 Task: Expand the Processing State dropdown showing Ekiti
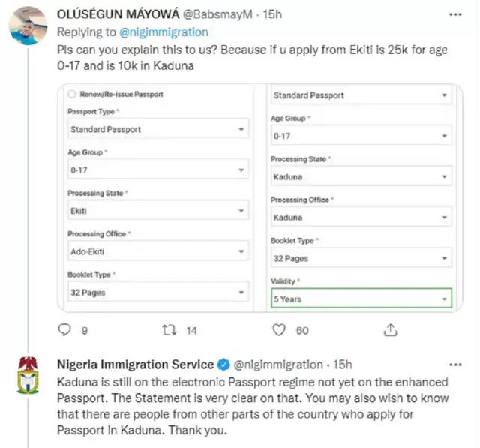click(x=157, y=211)
